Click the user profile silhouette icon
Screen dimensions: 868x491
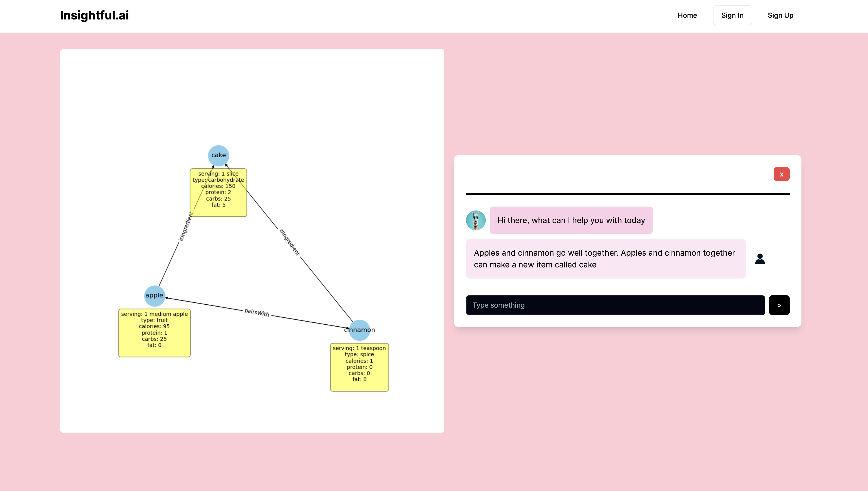pyautogui.click(x=760, y=259)
